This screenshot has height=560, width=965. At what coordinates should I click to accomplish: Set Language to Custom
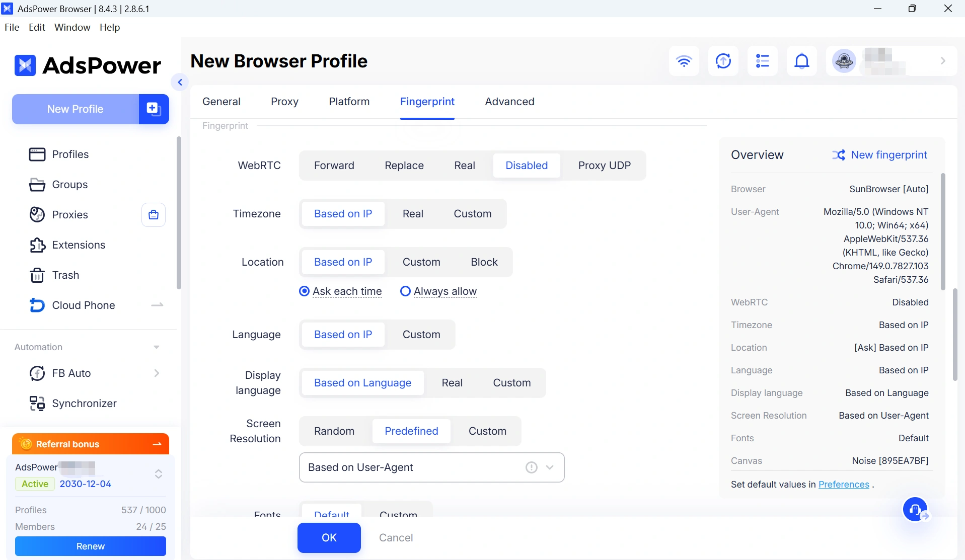(x=421, y=335)
